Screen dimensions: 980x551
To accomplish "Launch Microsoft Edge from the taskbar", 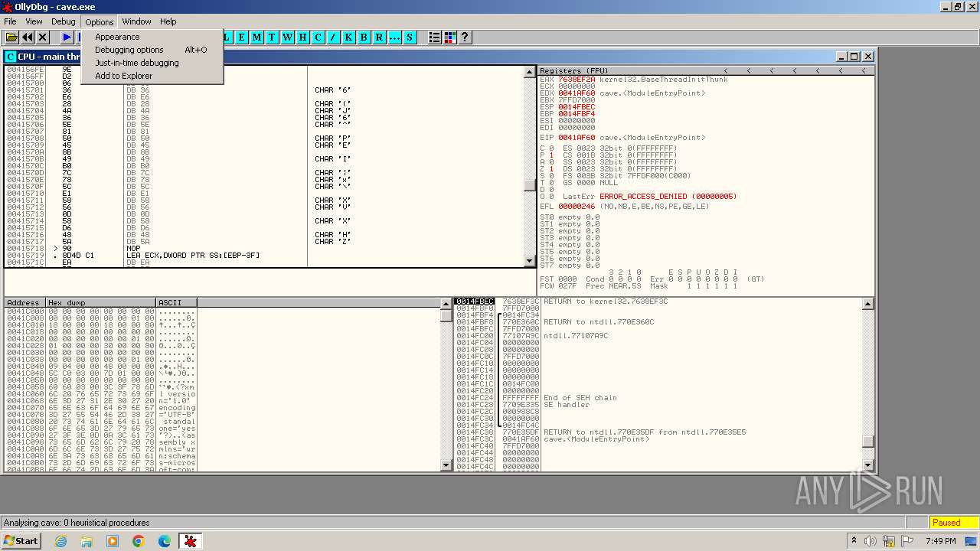I will pos(165,541).
